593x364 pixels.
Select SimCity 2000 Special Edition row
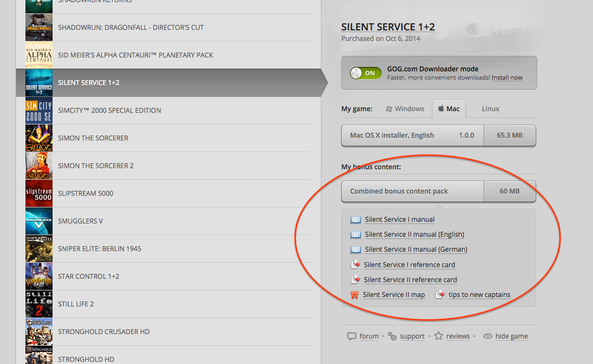[x=169, y=111]
